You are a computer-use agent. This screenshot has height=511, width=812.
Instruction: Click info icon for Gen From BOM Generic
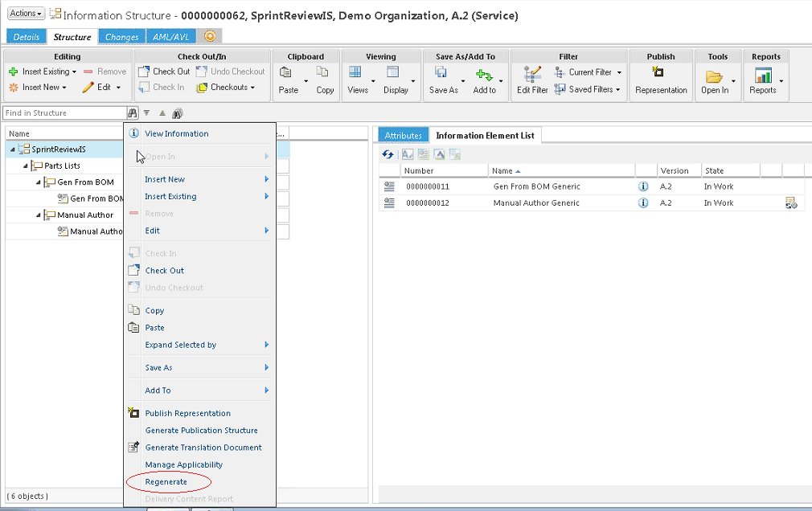tap(643, 186)
